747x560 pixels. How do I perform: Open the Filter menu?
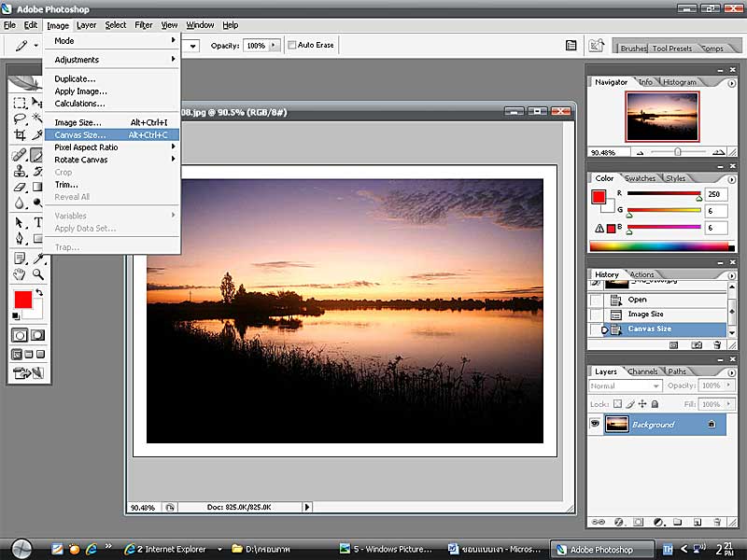[x=144, y=25]
